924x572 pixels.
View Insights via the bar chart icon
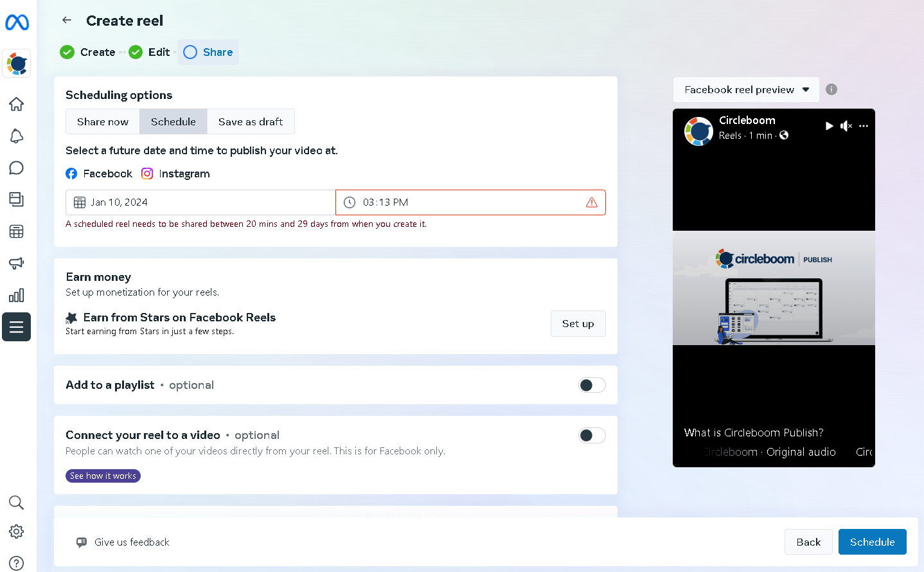[16, 294]
